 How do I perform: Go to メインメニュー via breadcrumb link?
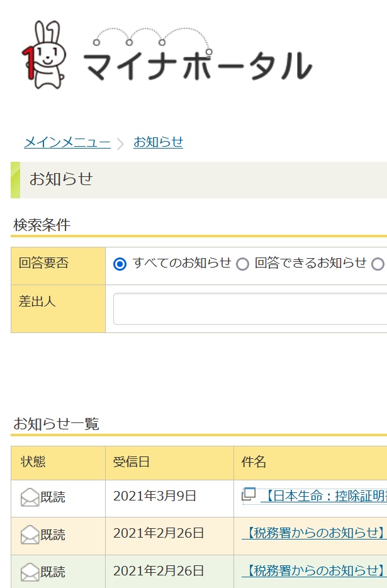[67, 142]
